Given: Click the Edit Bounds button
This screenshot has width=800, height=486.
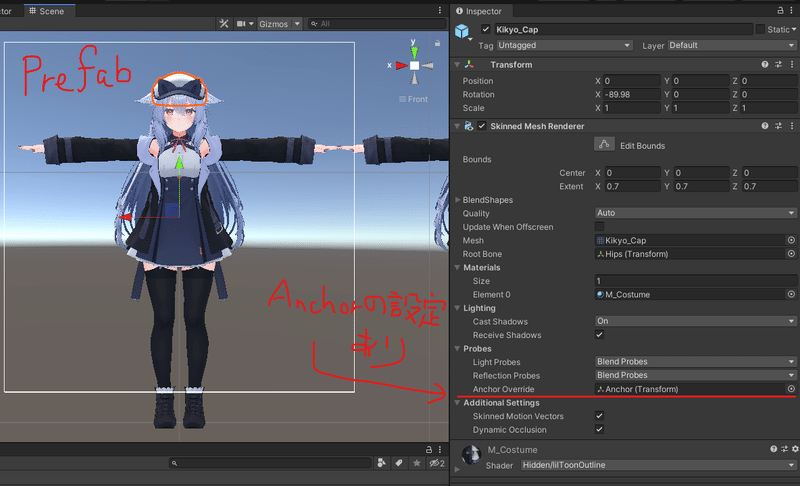Looking at the screenshot, I should [x=604, y=144].
